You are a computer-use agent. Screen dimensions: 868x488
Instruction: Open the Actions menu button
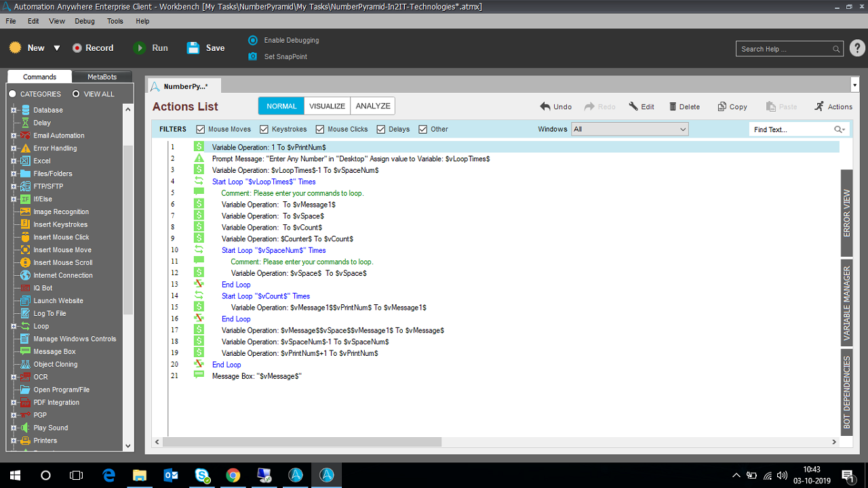(833, 106)
